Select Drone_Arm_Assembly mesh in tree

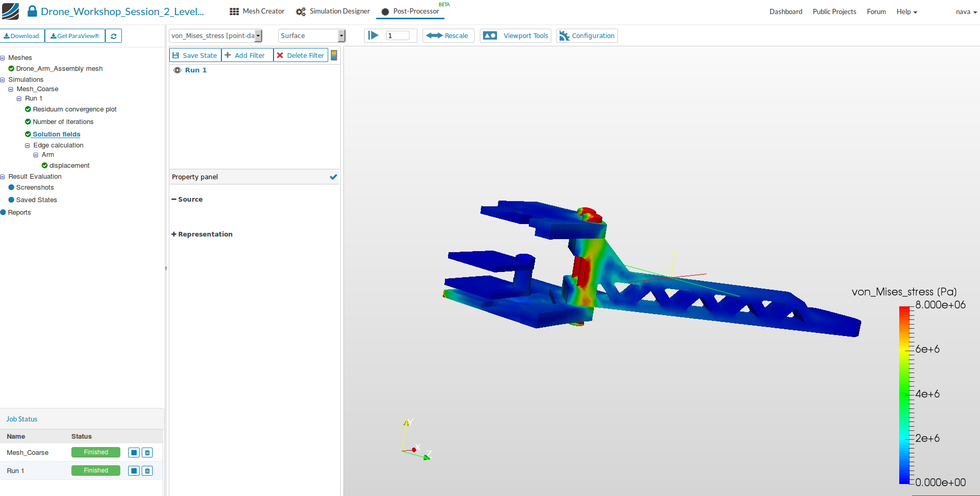(x=59, y=69)
